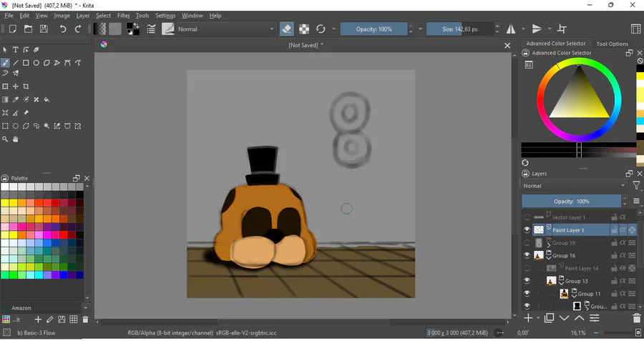
Task: Select the Contiguous Selection magic wand tool
Action: pyautogui.click(x=47, y=126)
